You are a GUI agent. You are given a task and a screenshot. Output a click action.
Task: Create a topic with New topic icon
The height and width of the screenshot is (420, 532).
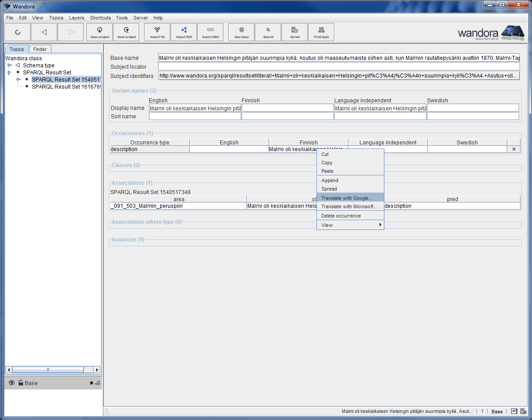click(x=241, y=32)
